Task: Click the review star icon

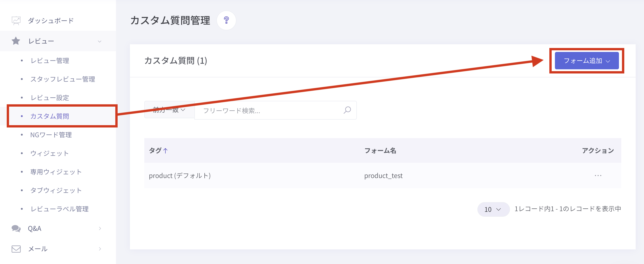Action: [16, 41]
